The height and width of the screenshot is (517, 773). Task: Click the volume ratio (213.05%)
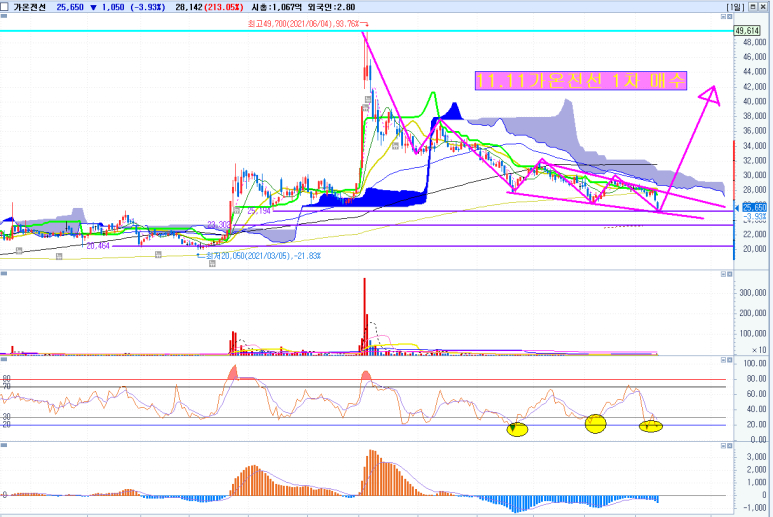(224, 7)
